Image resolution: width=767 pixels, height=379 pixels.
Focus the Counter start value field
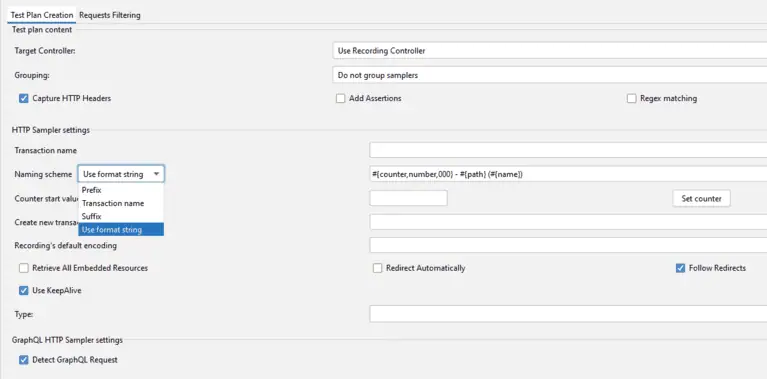[408, 198]
